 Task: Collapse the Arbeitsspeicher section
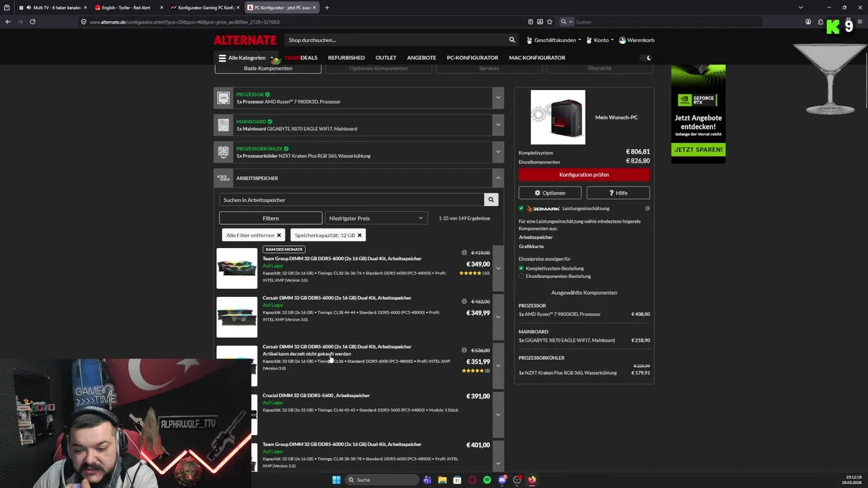[498, 178]
